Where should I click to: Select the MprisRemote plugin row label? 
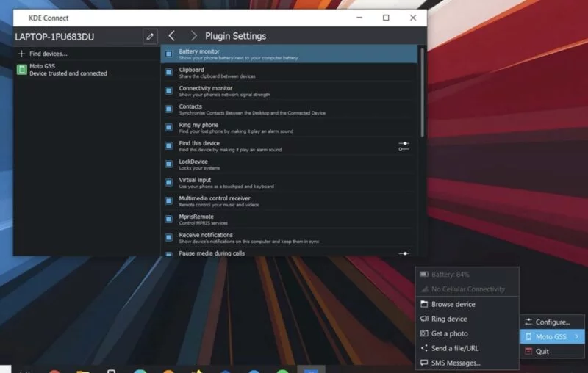click(196, 217)
